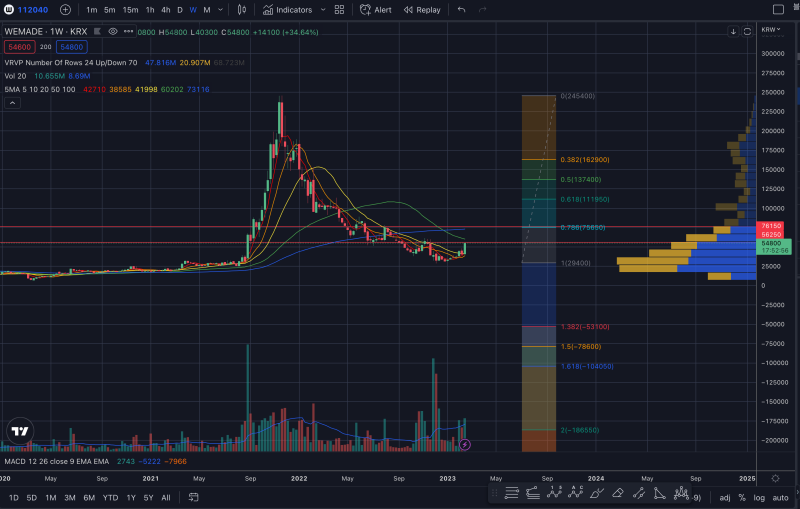Collapse the indicator legend arrow
Screen dimensions: 800x509
pyautogui.click(x=12, y=103)
